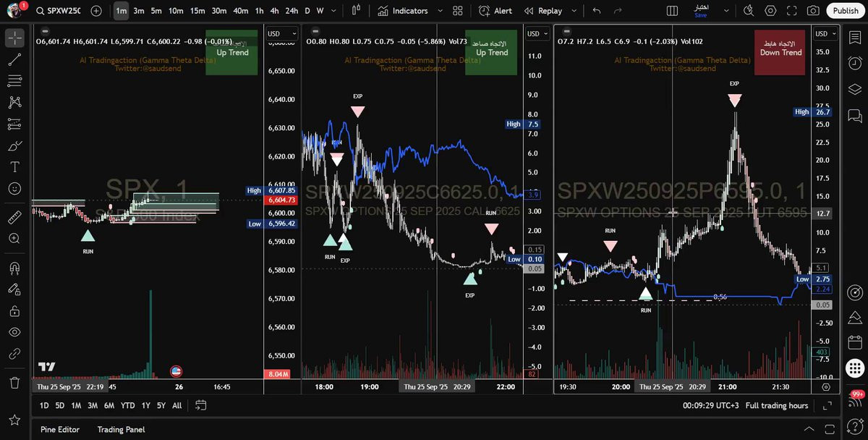The image size is (868, 440).
Task: Open the favorites star toolbar icon
Action: pyautogui.click(x=14, y=420)
